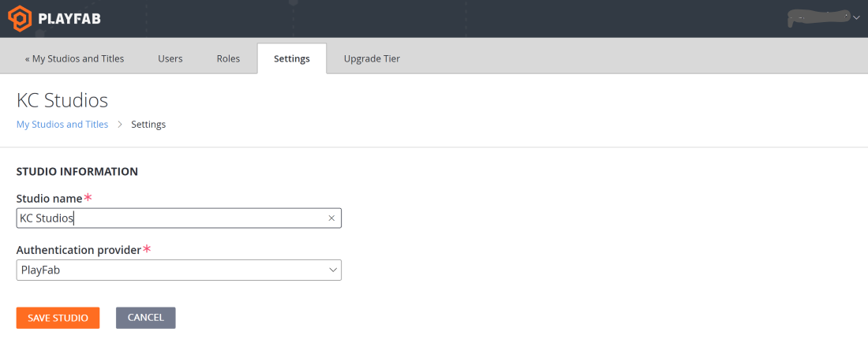
Task: Go back to « My Studios and Titles tab
Action: 74,58
